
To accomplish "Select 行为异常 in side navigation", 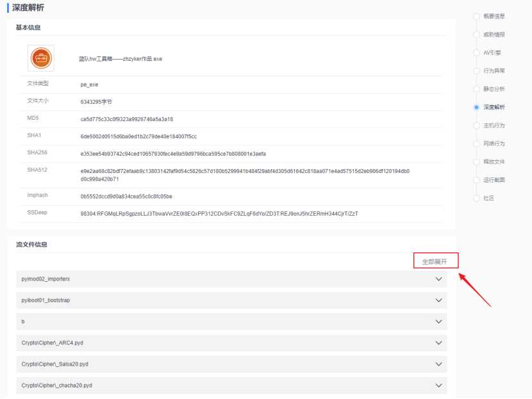I will [x=494, y=70].
